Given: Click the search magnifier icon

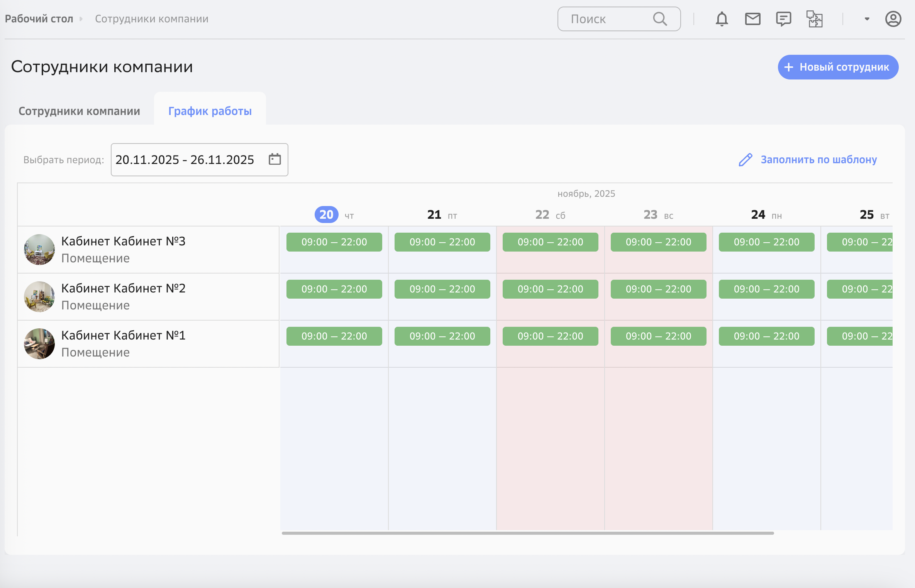Looking at the screenshot, I should [x=660, y=19].
